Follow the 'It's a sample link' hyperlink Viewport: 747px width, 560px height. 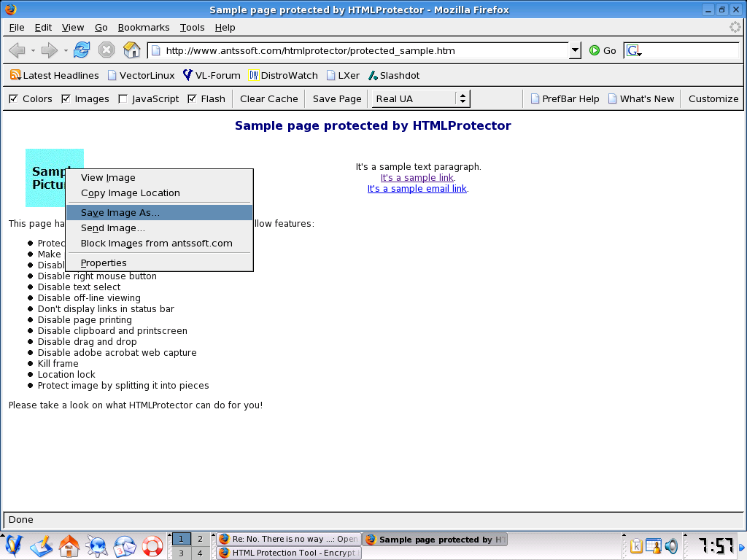[417, 178]
